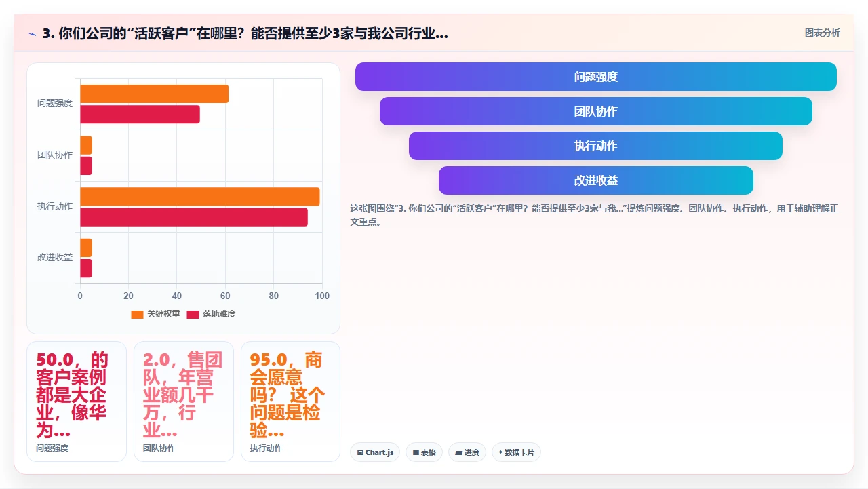Open the 95.0 data card
The image size is (868, 489).
[291, 402]
